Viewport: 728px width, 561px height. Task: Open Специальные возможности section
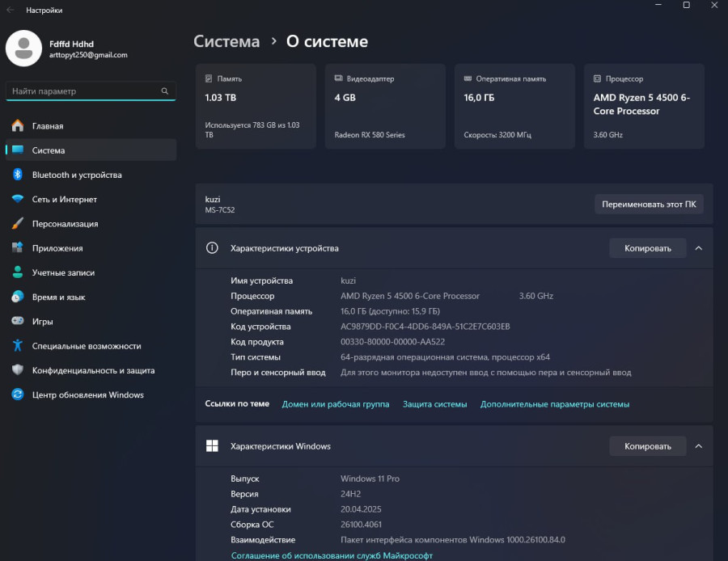(91, 346)
